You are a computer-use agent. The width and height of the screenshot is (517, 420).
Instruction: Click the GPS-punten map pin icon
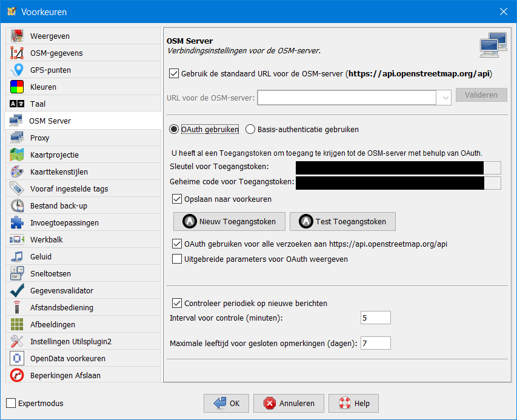18,70
